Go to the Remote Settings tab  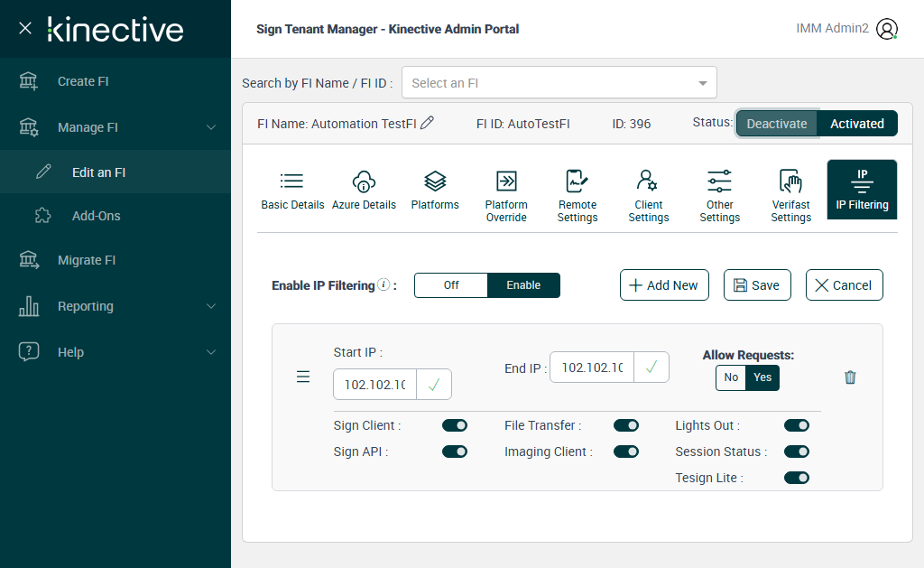(x=577, y=197)
